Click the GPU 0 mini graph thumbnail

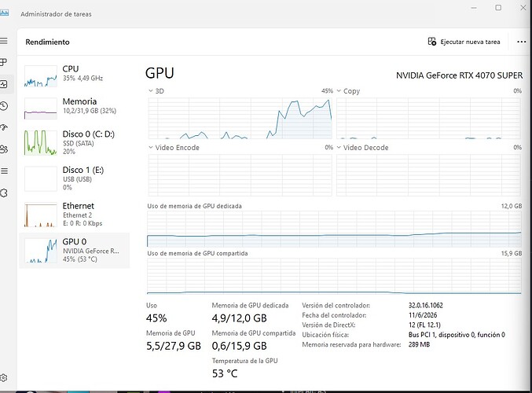(x=41, y=251)
